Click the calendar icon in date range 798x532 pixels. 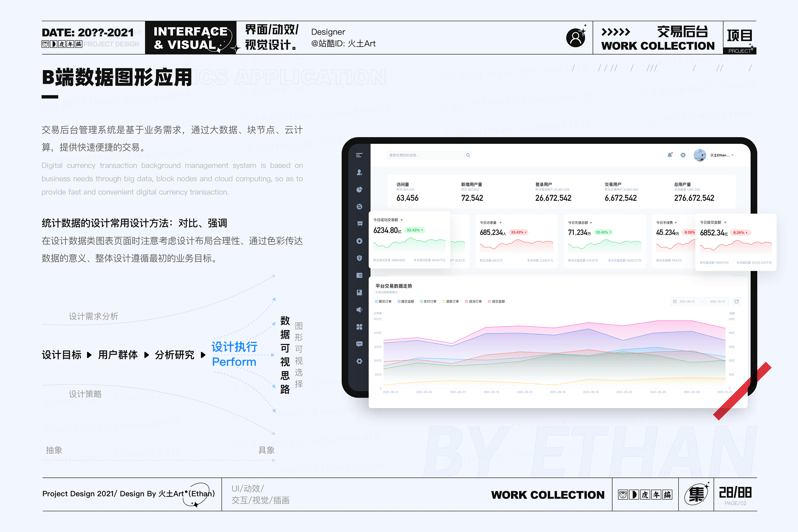coord(675,301)
